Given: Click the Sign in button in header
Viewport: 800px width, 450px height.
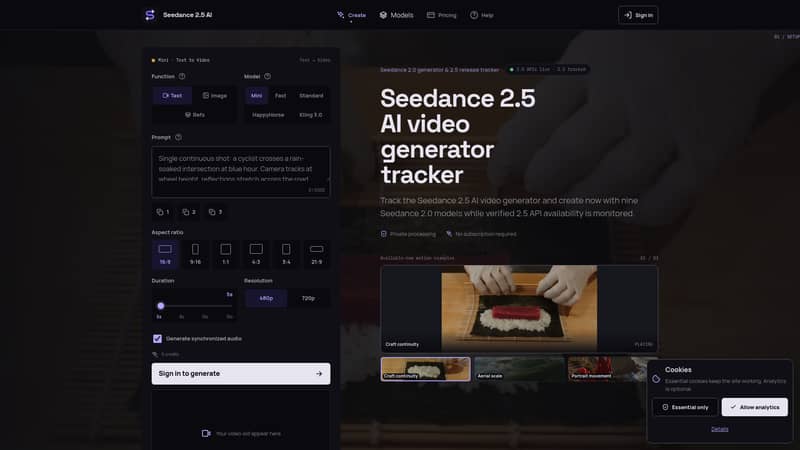Looking at the screenshot, I should click(638, 15).
